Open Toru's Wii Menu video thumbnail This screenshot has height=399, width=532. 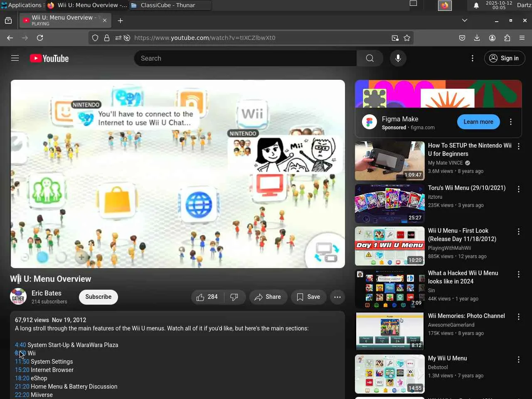[x=390, y=204]
